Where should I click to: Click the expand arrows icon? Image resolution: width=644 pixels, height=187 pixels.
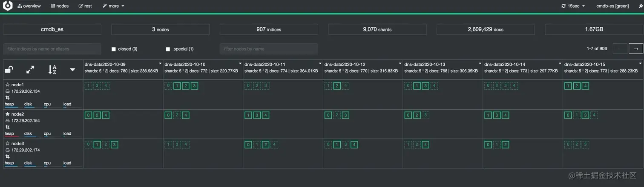[30, 69]
